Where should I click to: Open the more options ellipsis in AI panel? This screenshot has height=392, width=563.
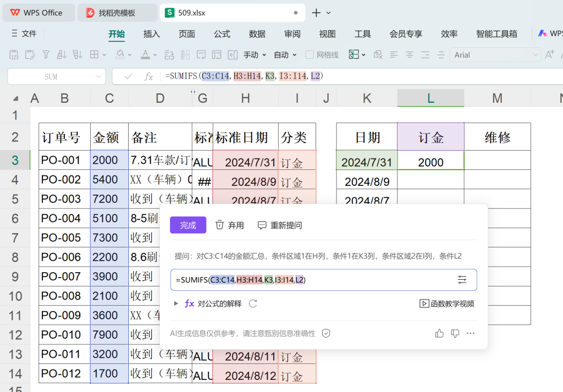(x=471, y=334)
